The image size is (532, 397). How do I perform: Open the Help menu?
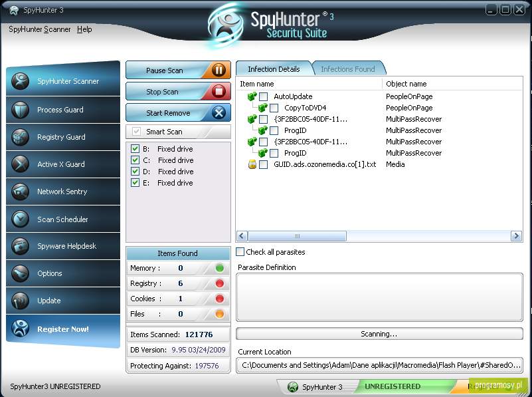84,29
